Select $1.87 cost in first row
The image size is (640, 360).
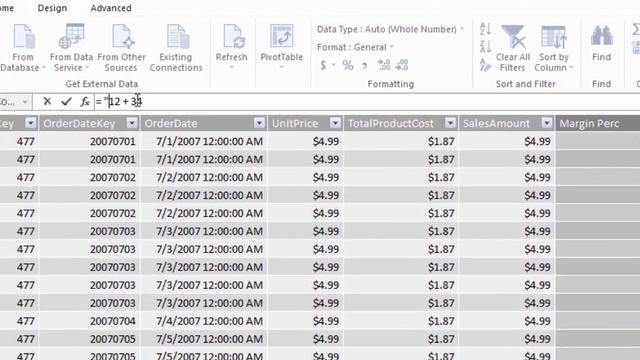(x=401, y=141)
